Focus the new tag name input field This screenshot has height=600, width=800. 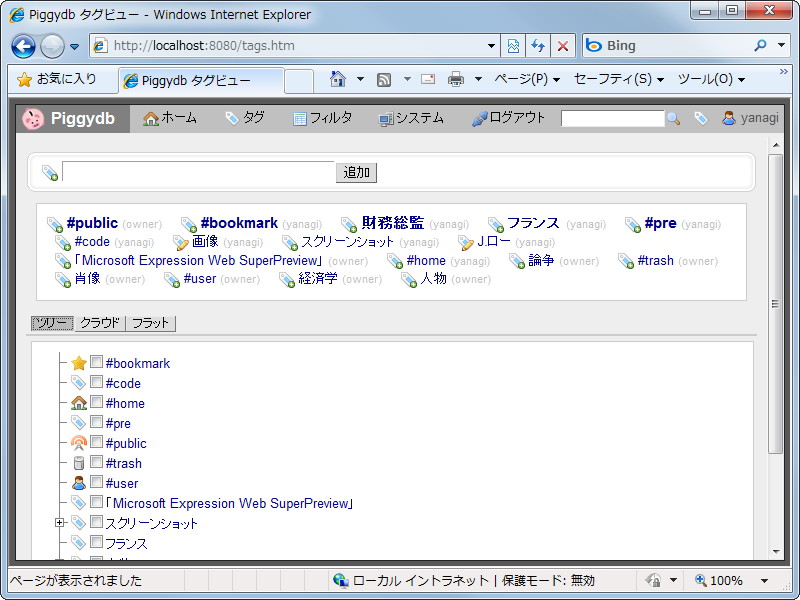coord(198,171)
